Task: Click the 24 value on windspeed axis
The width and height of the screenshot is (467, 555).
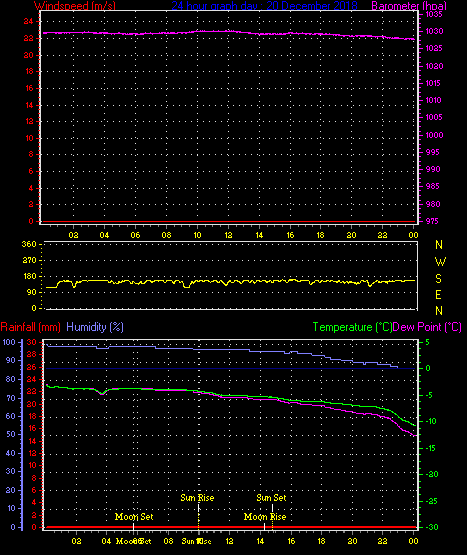Action: pos(28,21)
